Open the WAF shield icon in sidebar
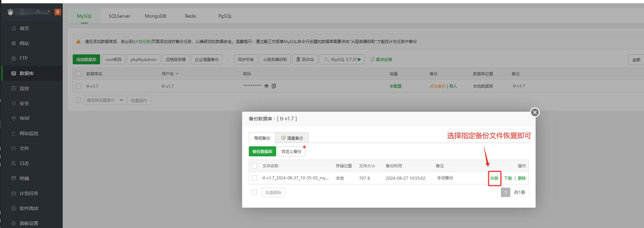 tap(14, 118)
